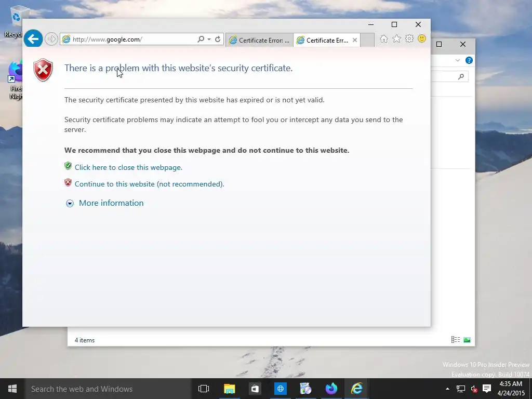532x399 pixels.
Task: Open Help icon in File Explorer window
Action: pyautogui.click(x=469, y=60)
